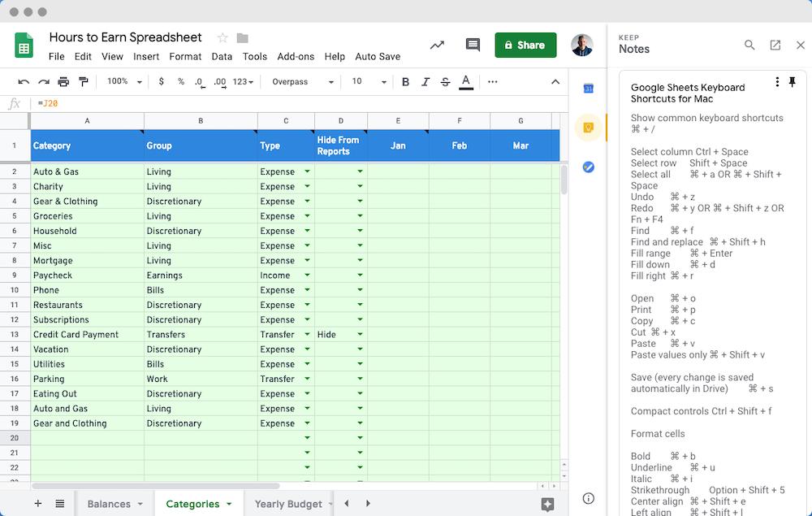Click the Explore button
The image size is (812, 516).
click(547, 504)
